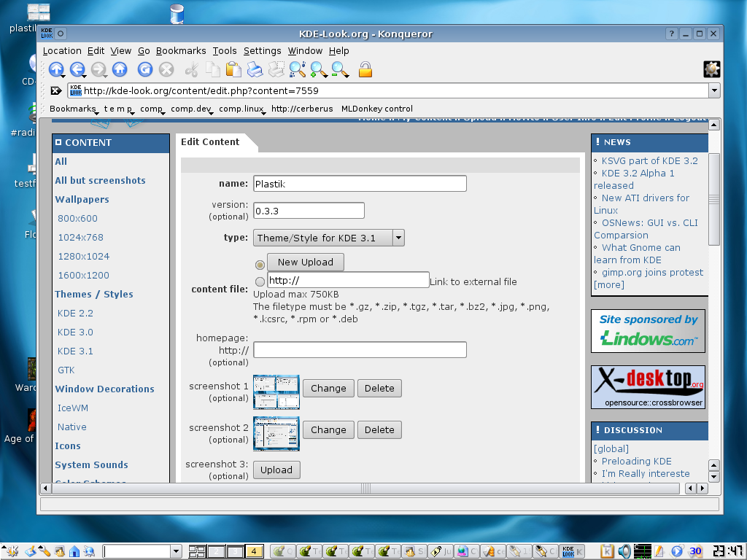Switch to virtual desktop 4 in pager
Screen dimensions: 747x560
pyautogui.click(x=253, y=551)
